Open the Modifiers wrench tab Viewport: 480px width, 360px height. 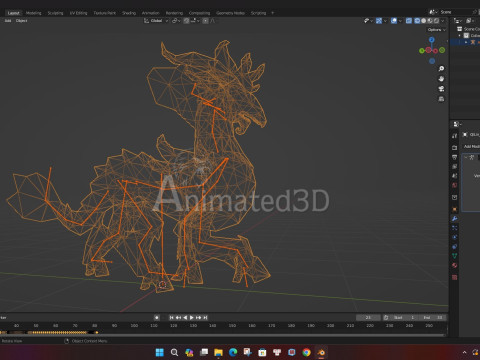click(x=454, y=219)
